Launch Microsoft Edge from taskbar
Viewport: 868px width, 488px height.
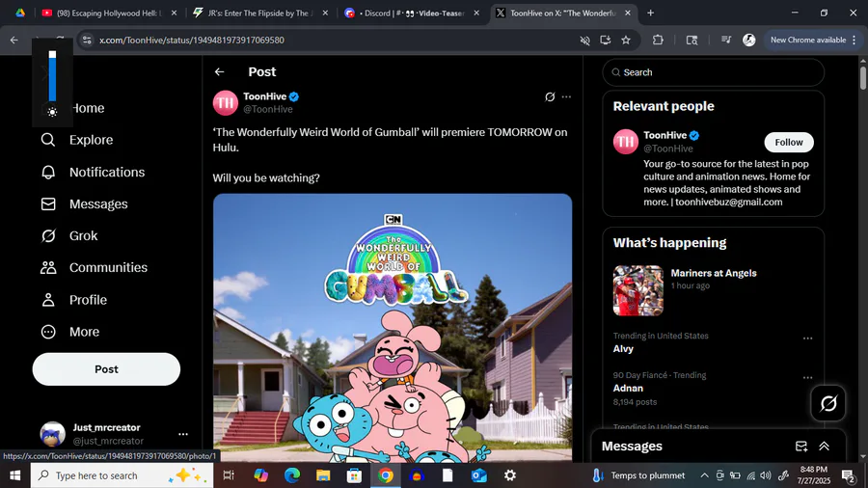291,475
